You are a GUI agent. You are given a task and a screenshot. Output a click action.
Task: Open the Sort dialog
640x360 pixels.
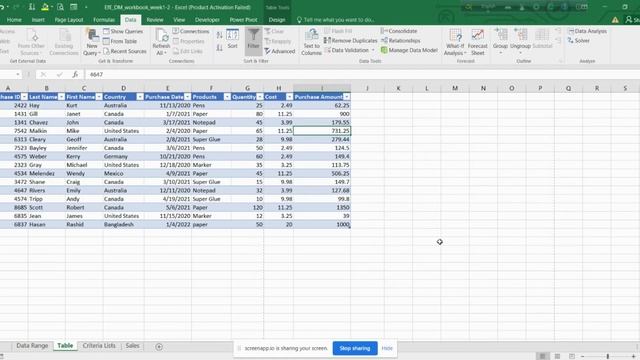point(232,39)
